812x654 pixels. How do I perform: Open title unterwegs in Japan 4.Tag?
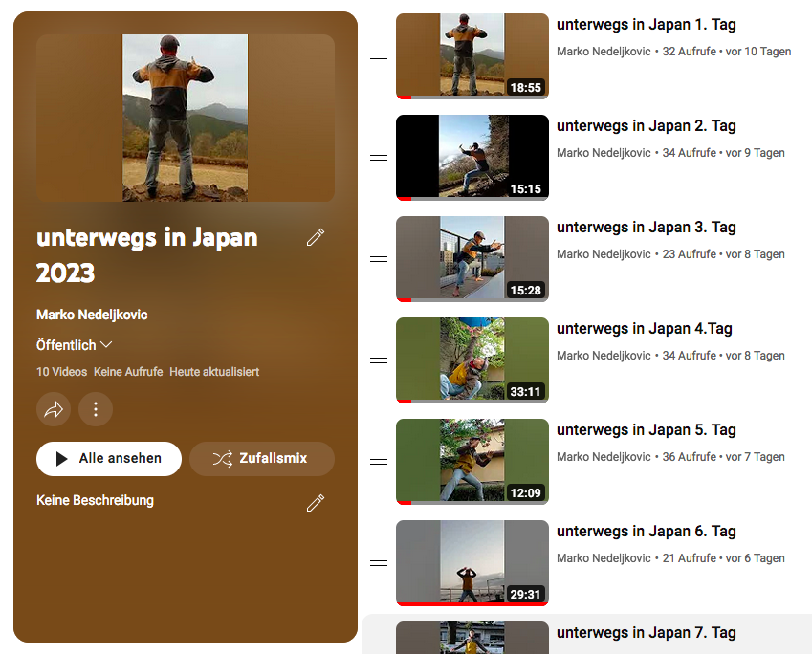(645, 329)
